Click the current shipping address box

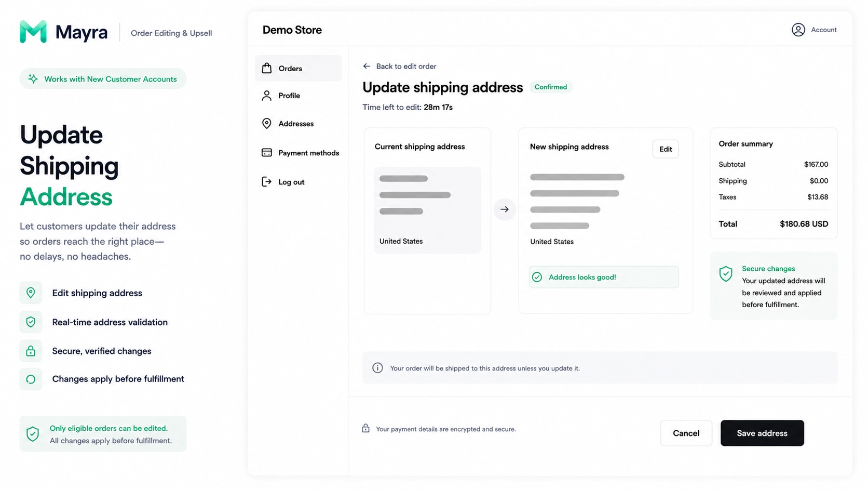pyautogui.click(x=427, y=210)
